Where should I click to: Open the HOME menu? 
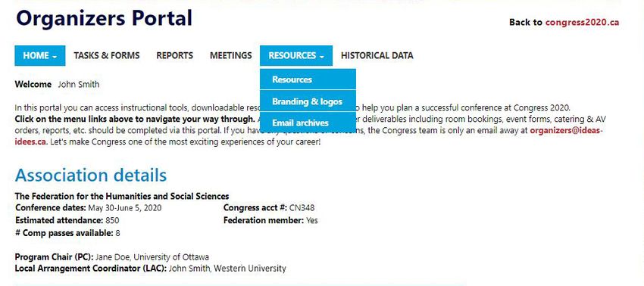click(40, 55)
